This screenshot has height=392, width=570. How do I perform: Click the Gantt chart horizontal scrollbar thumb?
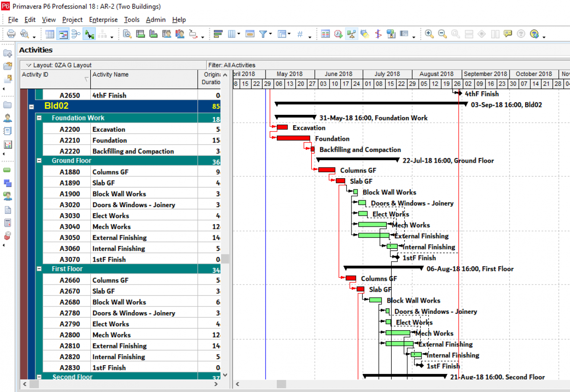point(281,384)
